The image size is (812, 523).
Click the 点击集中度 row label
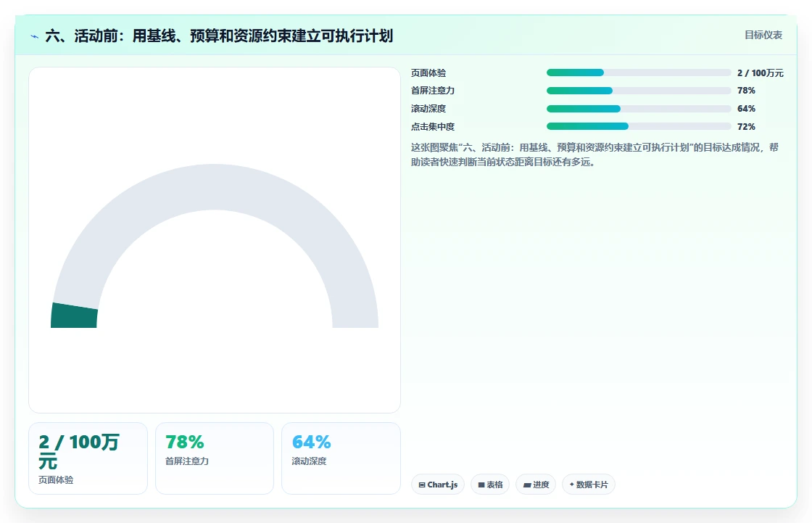click(432, 126)
